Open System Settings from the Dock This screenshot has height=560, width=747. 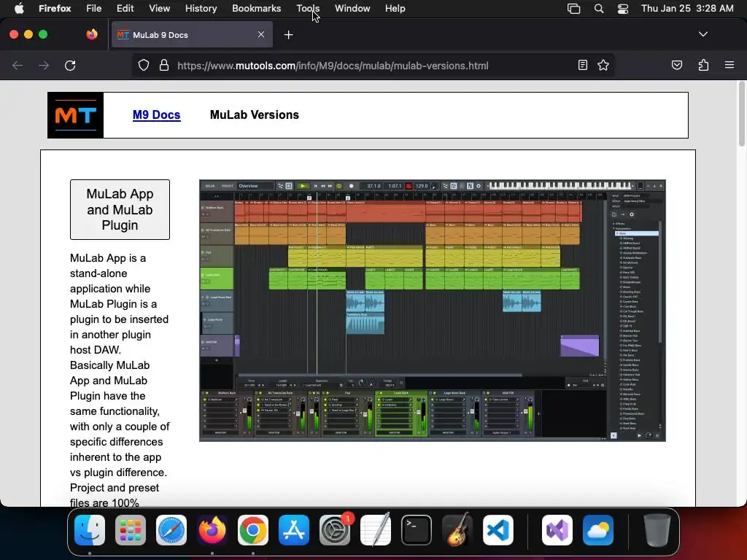[x=335, y=530]
